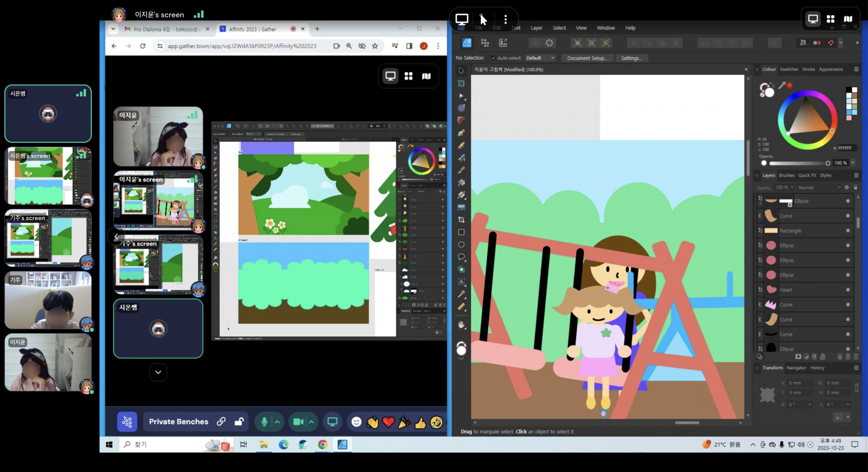Click the Private Benches label
Image resolution: width=868 pixels, height=472 pixels.
click(179, 422)
